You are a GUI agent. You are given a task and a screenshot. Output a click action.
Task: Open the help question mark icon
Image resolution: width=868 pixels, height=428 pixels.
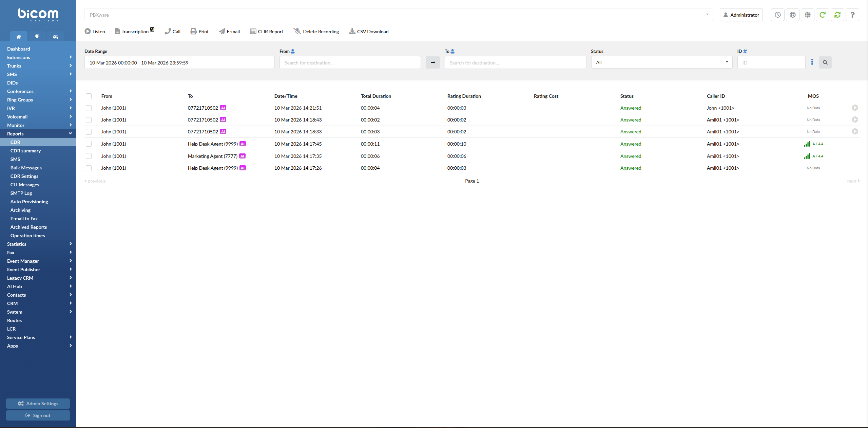pos(852,15)
